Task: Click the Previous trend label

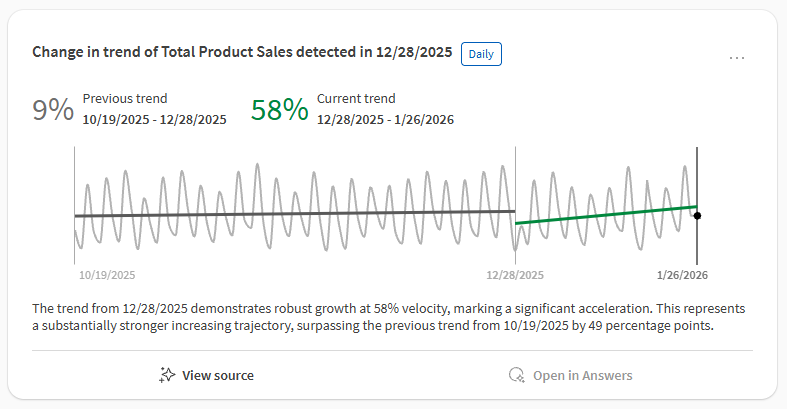Action: 125,98
